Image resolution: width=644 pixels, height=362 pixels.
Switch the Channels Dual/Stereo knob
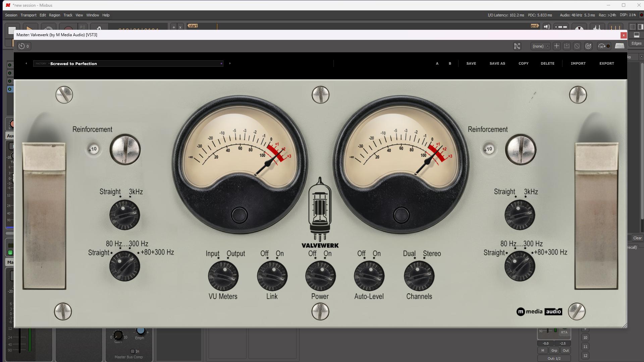(x=419, y=276)
